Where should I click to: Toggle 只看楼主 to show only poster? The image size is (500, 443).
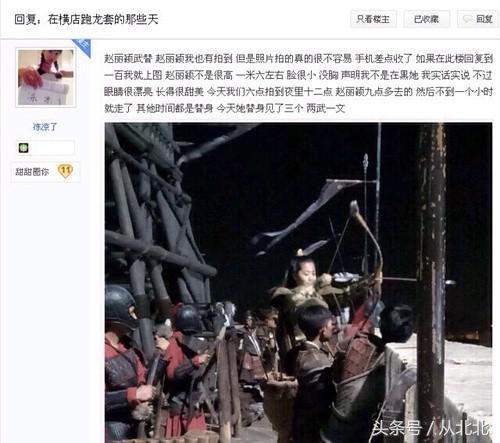click(x=373, y=19)
